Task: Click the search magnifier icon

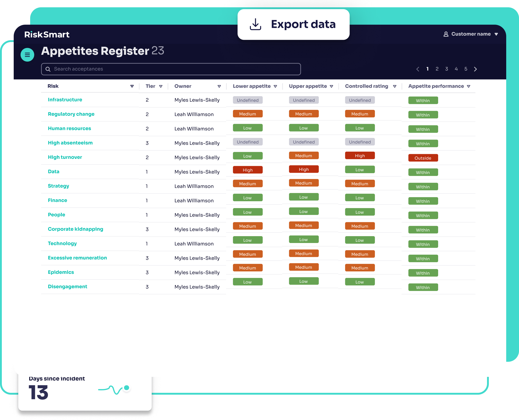Action: [x=48, y=69]
